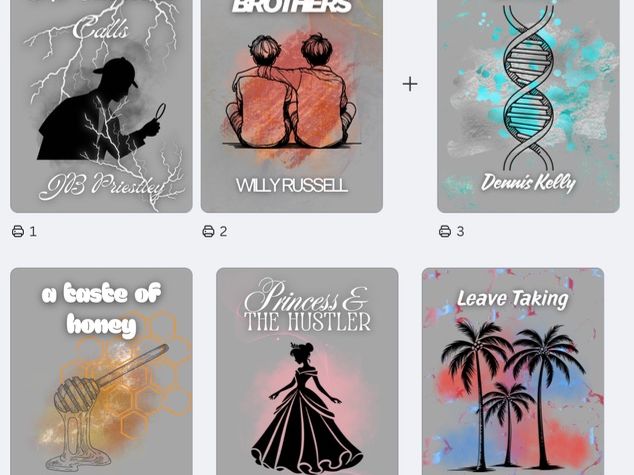Screen dimensions: 634x475
Task: Click the detective silhouette illustration
Action: point(101,108)
